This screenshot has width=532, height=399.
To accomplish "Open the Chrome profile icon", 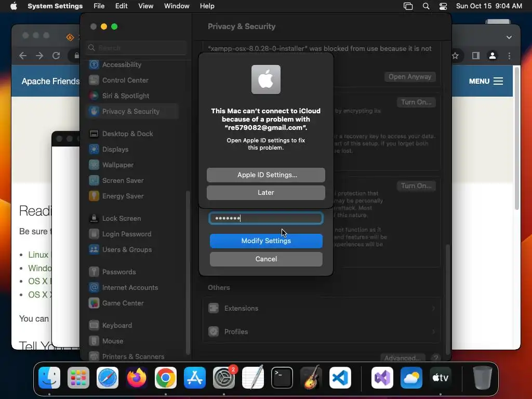I will (493, 56).
